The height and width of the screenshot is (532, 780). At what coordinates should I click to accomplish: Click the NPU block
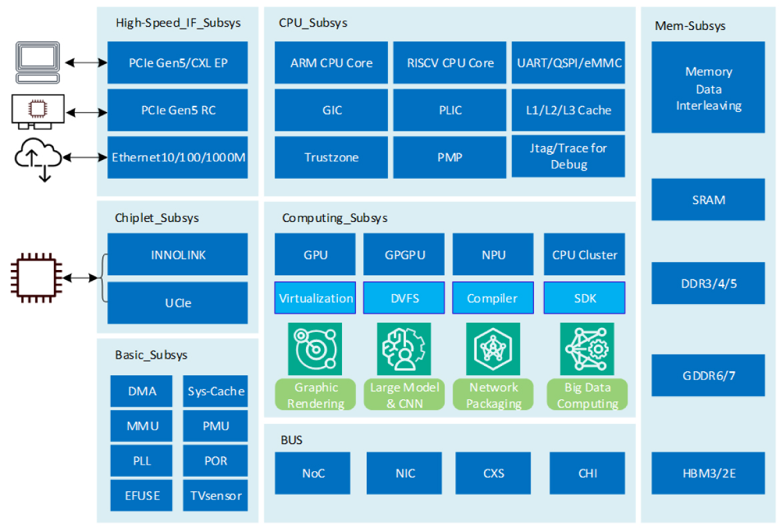pyautogui.click(x=493, y=254)
